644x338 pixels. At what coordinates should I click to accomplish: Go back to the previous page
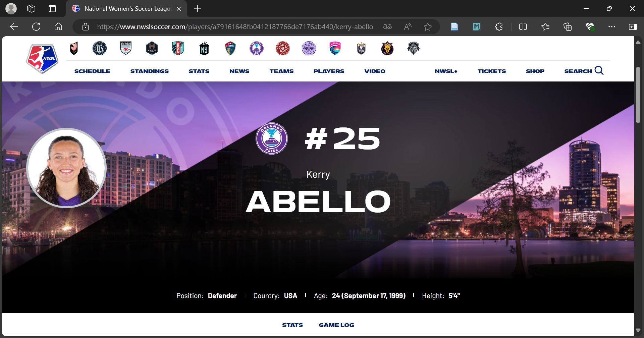[14, 26]
